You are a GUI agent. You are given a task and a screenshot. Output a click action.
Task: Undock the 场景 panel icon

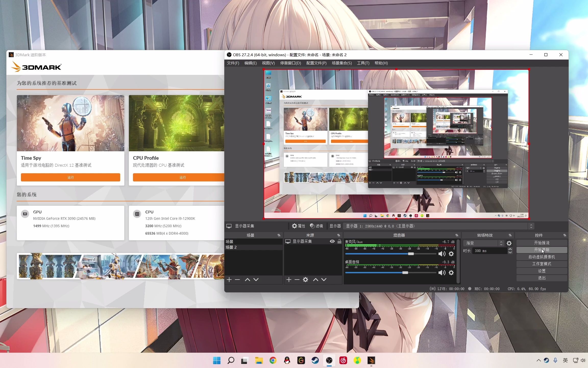(x=279, y=235)
